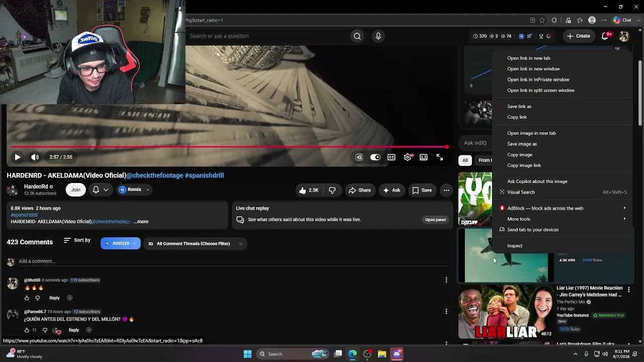This screenshot has width=644, height=362.
Task: Dislike the @Shottlll comment
Action: pos(37,298)
